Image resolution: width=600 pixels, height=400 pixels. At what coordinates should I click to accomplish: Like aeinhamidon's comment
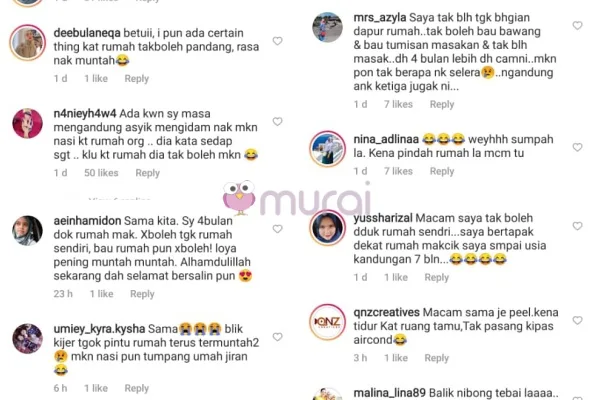[277, 229]
